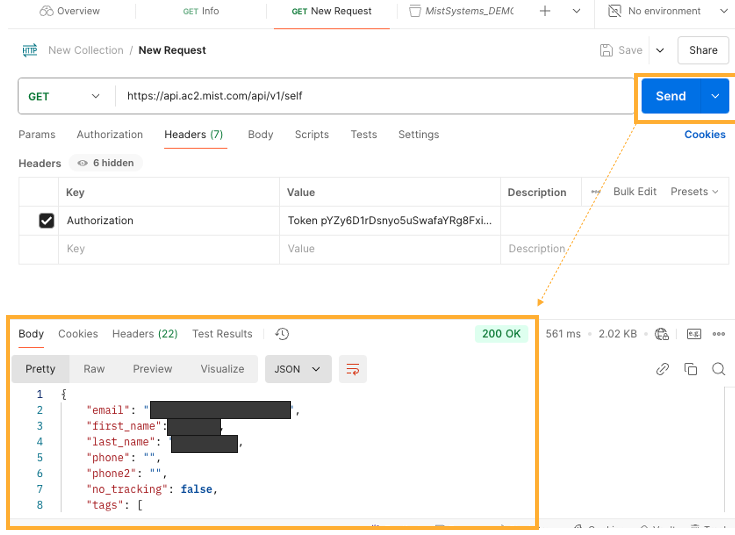Image resolution: width=735 pixels, height=535 pixels.
Task: Click the copy response body icon
Action: (x=690, y=369)
